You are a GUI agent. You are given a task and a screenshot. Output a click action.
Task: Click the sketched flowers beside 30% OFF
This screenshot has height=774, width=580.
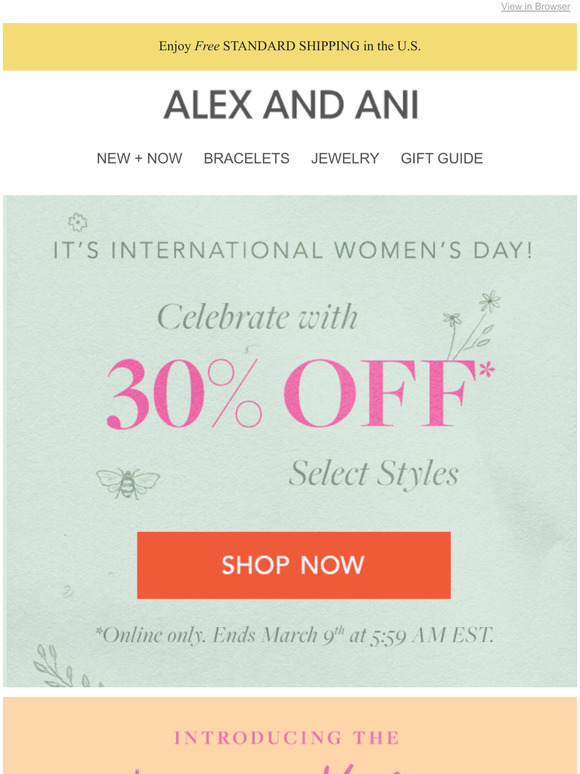click(471, 324)
